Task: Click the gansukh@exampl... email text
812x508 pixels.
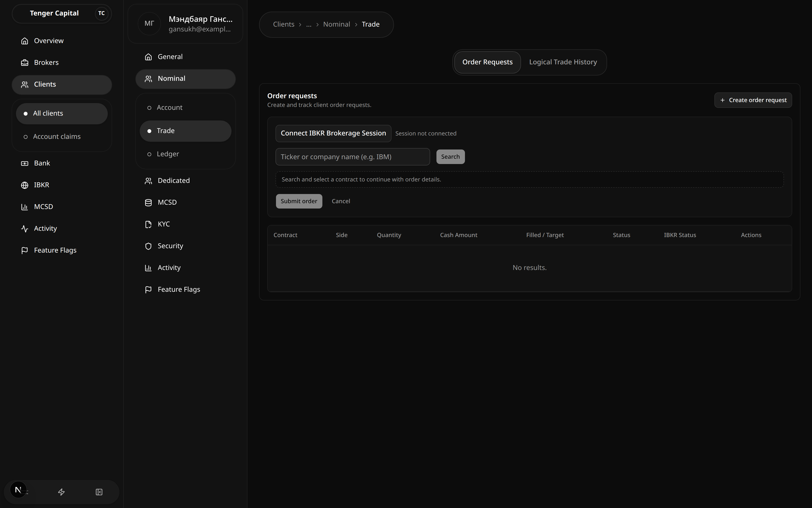Action: tap(200, 29)
